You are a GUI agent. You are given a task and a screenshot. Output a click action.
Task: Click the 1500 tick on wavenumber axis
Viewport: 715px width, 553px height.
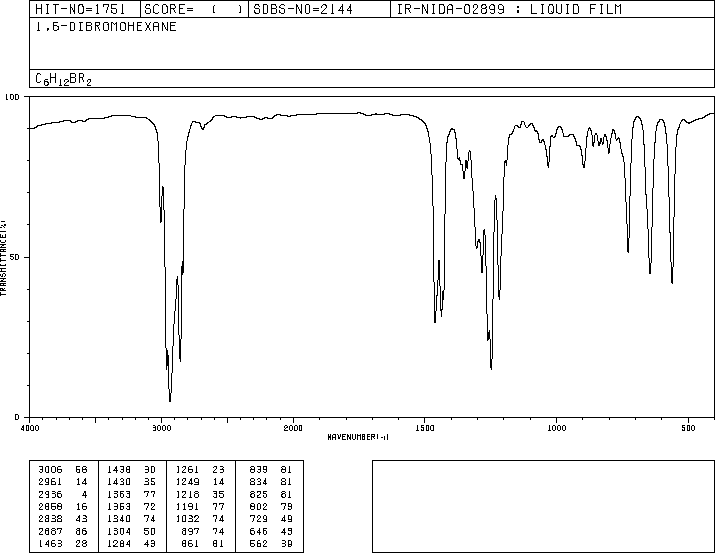pyautogui.click(x=425, y=428)
